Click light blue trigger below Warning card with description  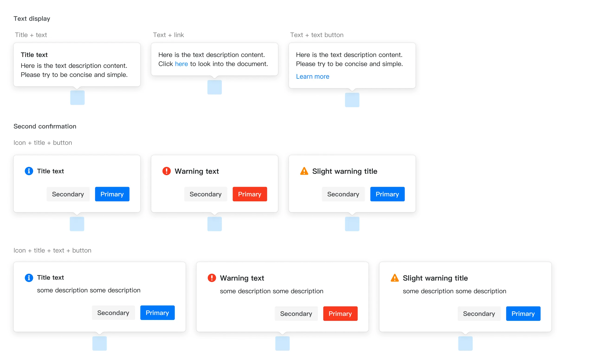282,343
